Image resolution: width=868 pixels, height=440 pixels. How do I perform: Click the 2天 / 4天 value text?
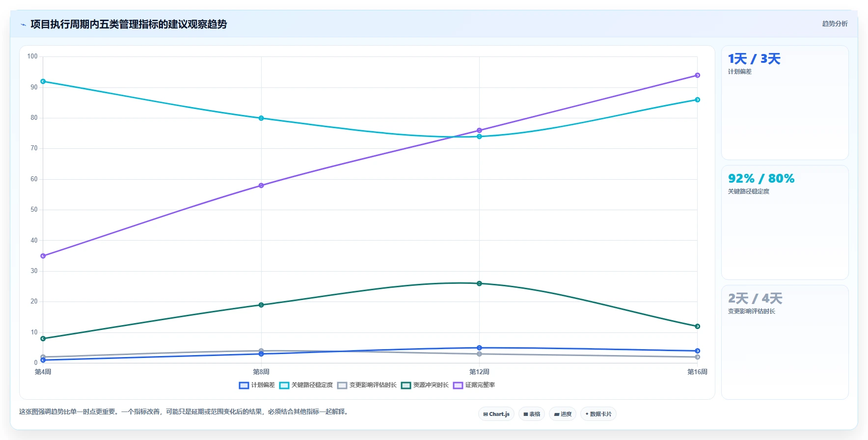(x=755, y=299)
